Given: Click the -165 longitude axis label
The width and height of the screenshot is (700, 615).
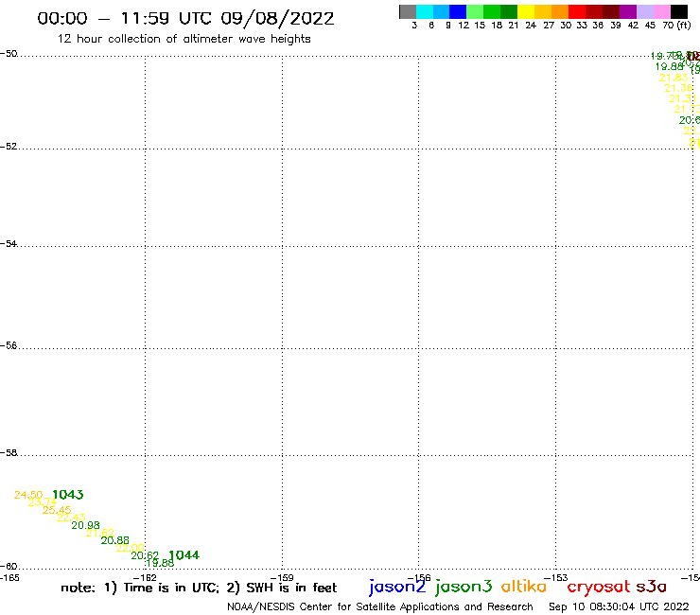Looking at the screenshot, I should pos(9,577).
